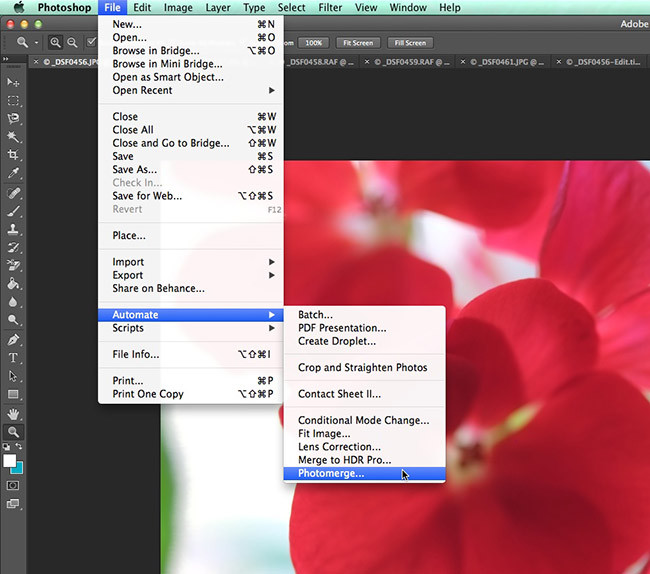The height and width of the screenshot is (574, 650).
Task: Click the Zoom In magnifier option
Action: point(56,43)
